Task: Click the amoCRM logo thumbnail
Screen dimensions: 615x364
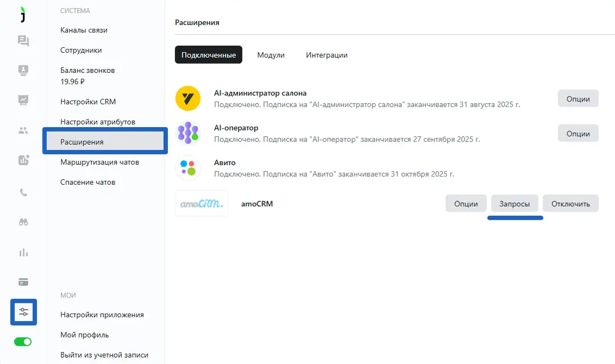Action: coord(202,204)
